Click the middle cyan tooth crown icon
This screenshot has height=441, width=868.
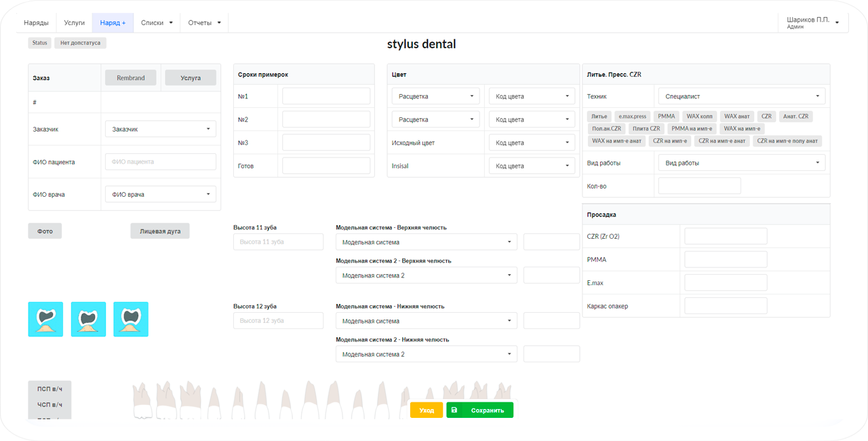coord(88,319)
